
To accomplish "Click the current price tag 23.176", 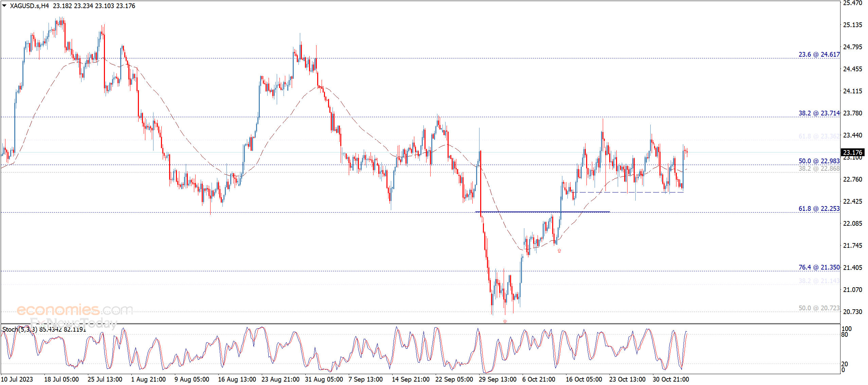I will click(852, 152).
